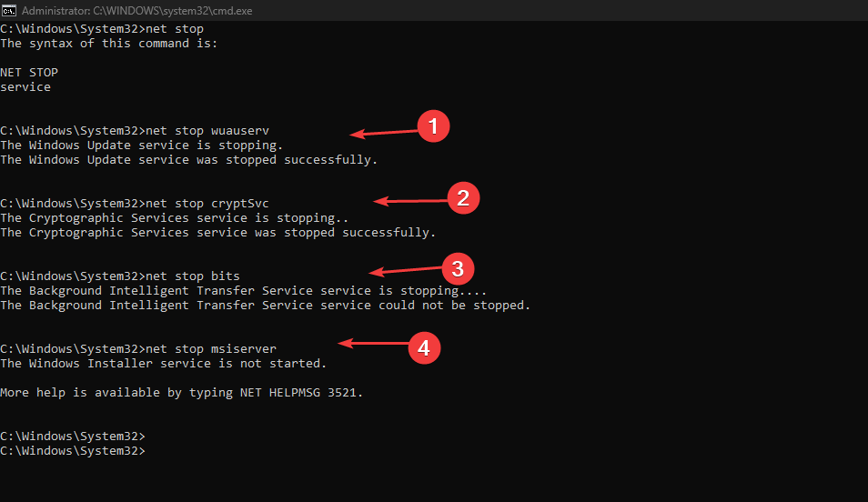Click the red circle numbered 1

tap(433, 126)
